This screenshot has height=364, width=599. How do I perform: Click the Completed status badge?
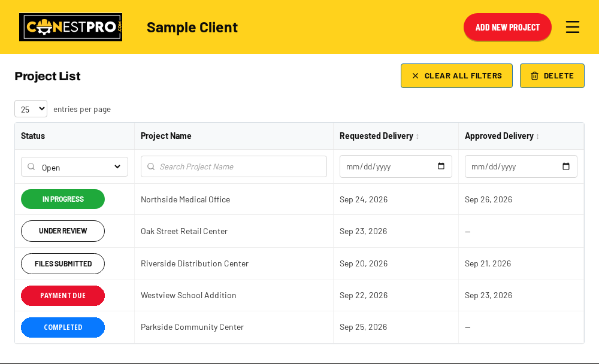(x=63, y=327)
